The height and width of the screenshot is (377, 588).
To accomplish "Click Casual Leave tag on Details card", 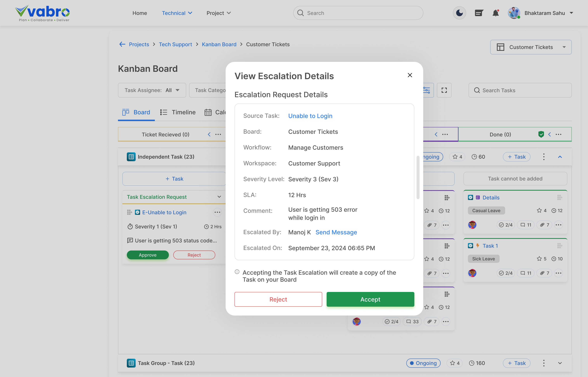I will (x=486, y=211).
